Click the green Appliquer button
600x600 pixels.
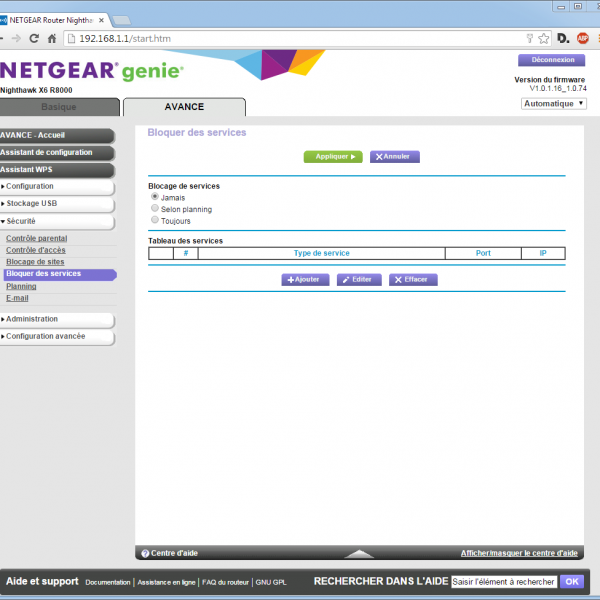[x=332, y=157]
